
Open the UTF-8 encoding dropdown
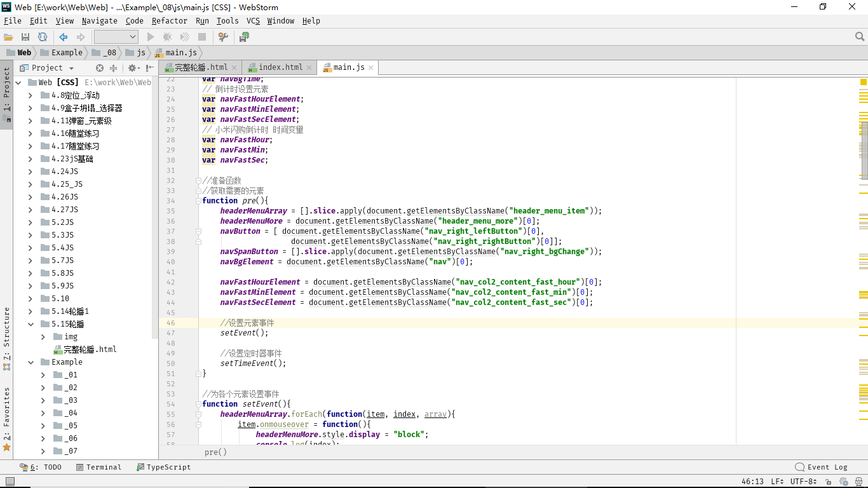click(804, 482)
